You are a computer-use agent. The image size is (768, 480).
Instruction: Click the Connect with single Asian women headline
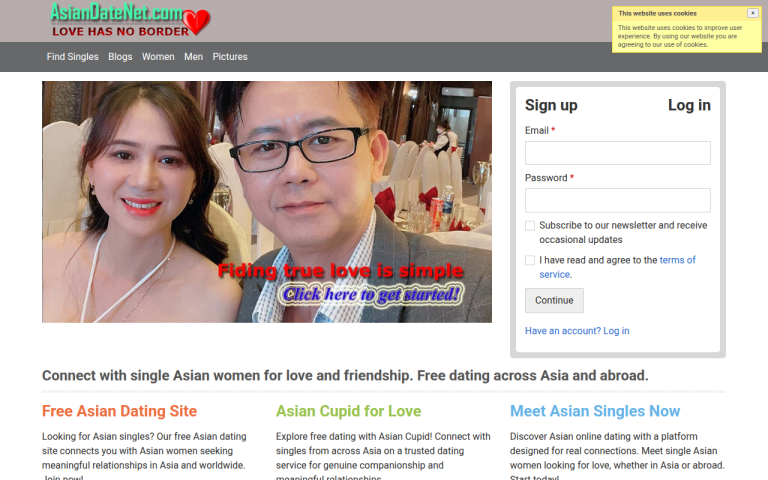(x=345, y=376)
